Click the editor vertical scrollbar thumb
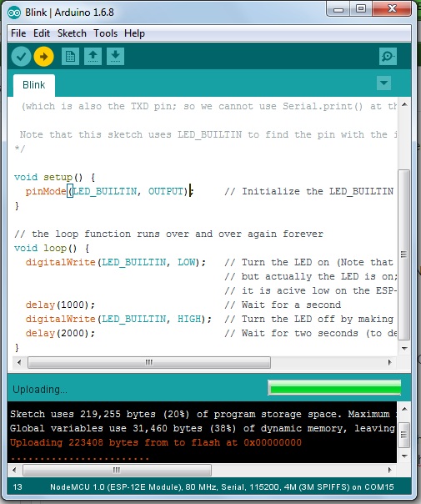This screenshot has width=421, height=504. [x=404, y=255]
